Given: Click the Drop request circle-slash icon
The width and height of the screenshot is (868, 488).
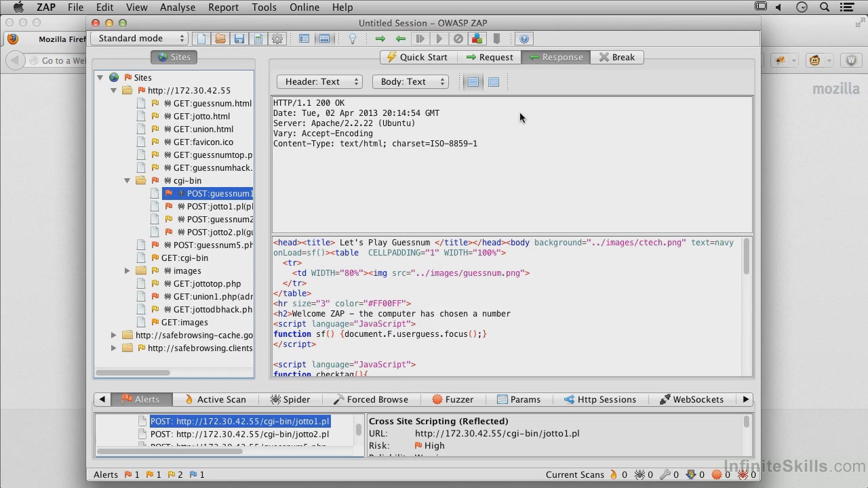Looking at the screenshot, I should (458, 39).
